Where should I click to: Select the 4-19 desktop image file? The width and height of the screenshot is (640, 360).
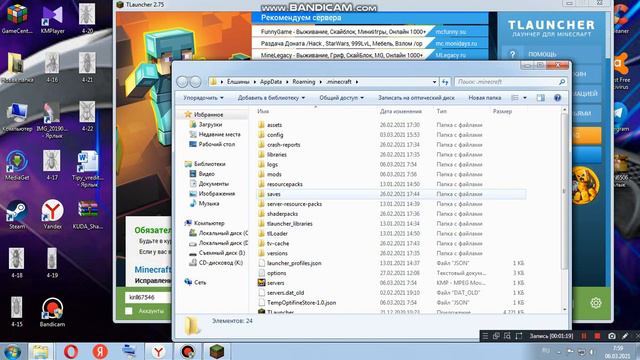pos(52,263)
